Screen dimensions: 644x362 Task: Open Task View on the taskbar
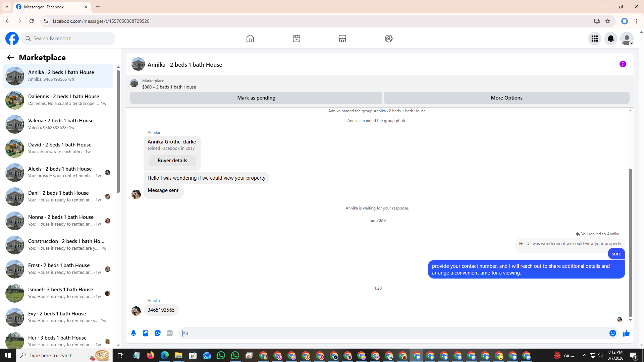pyautogui.click(x=121, y=355)
